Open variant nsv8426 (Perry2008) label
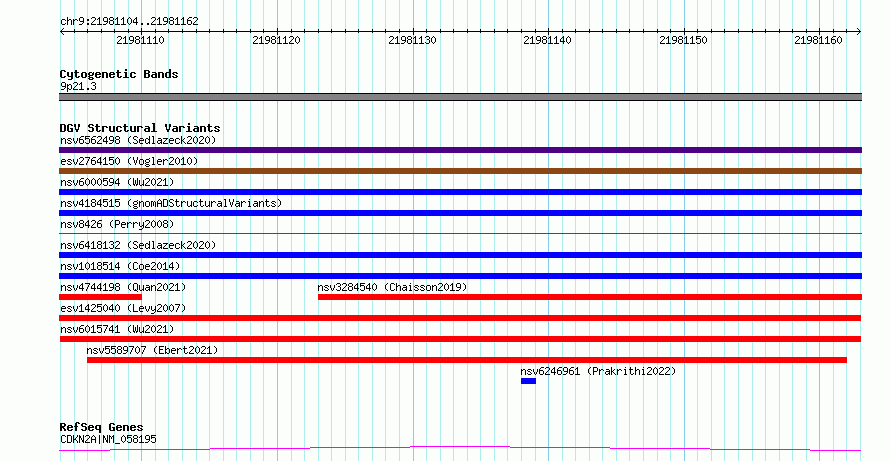 pos(117,224)
